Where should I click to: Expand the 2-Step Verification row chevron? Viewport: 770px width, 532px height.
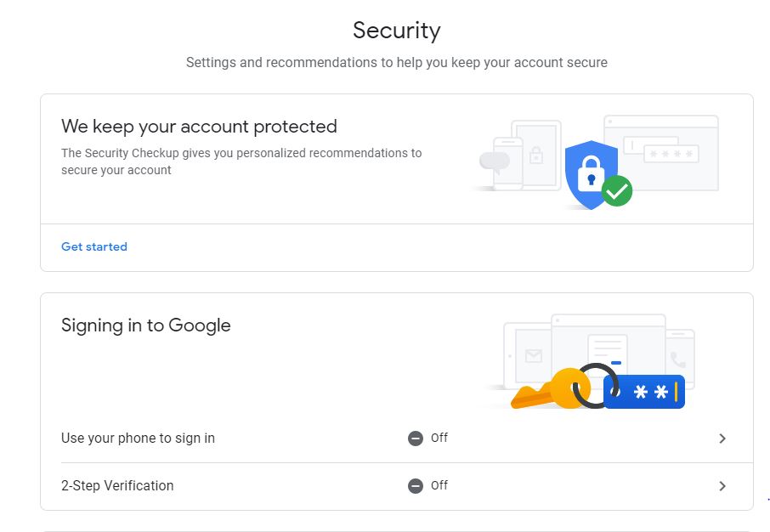pyautogui.click(x=722, y=485)
